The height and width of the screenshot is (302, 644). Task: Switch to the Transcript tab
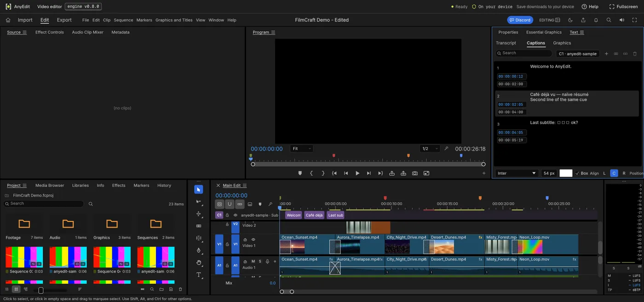click(506, 43)
